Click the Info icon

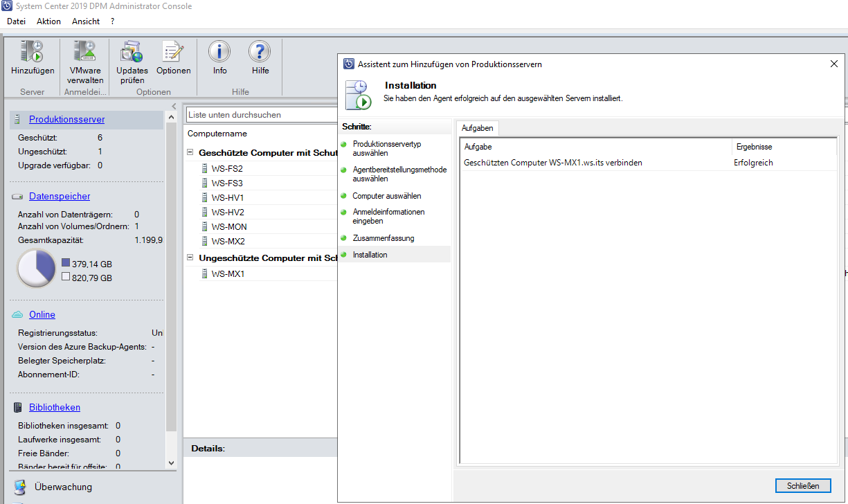pos(219,52)
